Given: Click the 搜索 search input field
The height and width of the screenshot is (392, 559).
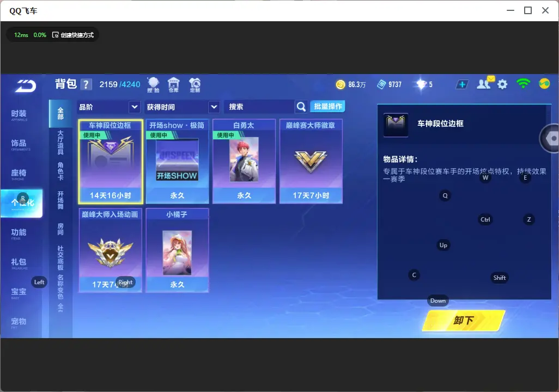Looking at the screenshot, I should (x=259, y=107).
